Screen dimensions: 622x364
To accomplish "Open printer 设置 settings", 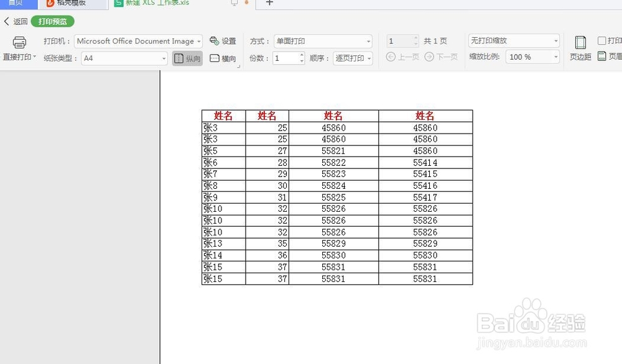I will coord(223,41).
